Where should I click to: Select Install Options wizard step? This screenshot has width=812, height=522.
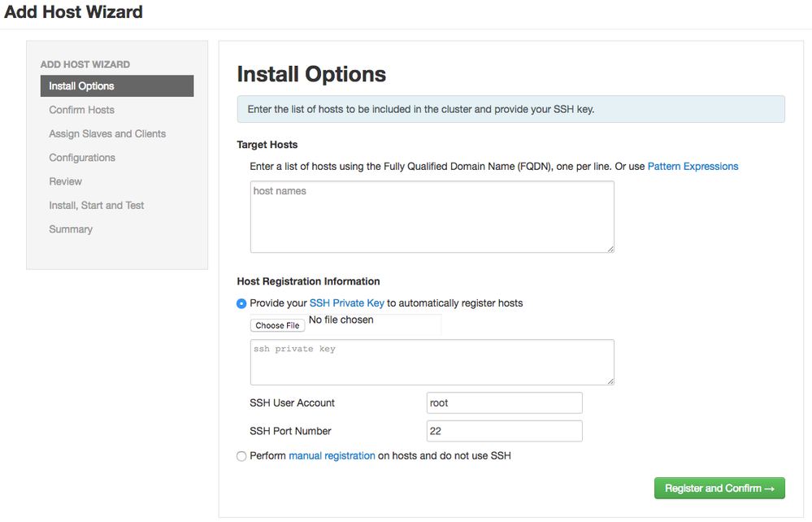click(82, 86)
